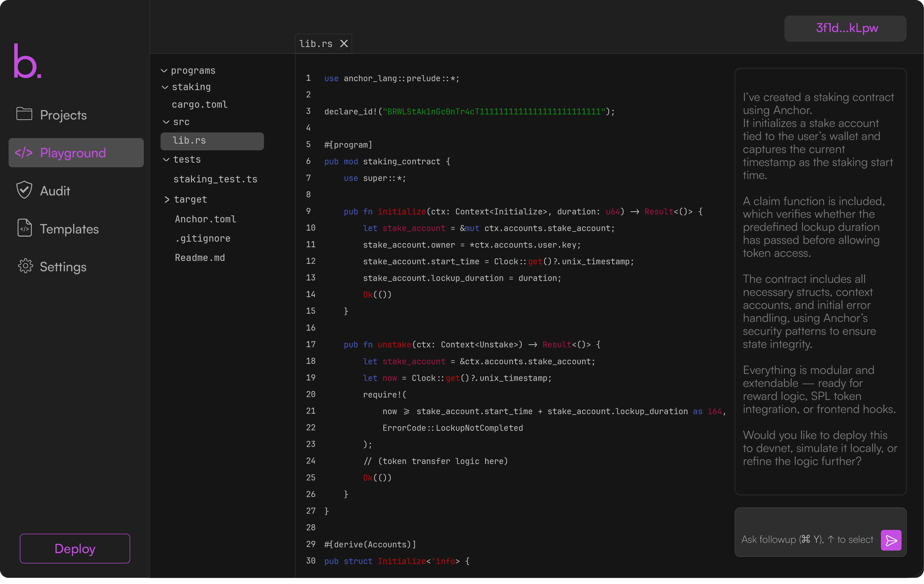This screenshot has height=584, width=924.
Task: Click #[program] attribute on line 5
Action: [x=348, y=145]
